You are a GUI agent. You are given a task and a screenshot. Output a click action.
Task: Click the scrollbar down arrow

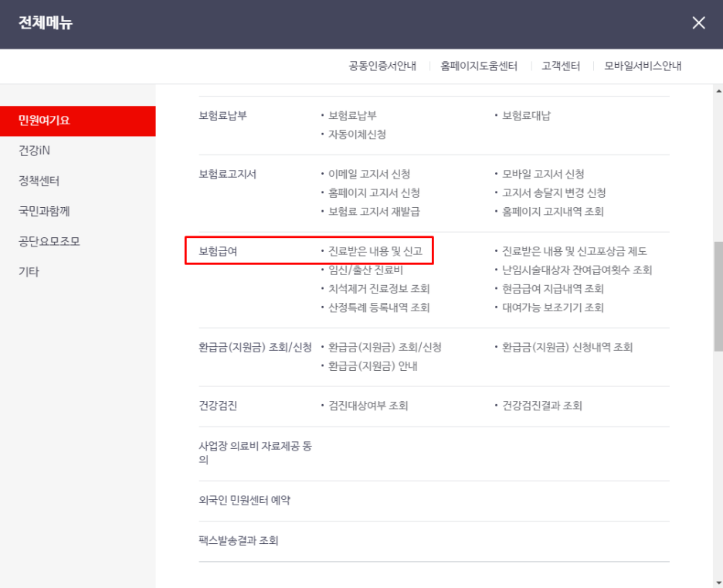point(718,583)
